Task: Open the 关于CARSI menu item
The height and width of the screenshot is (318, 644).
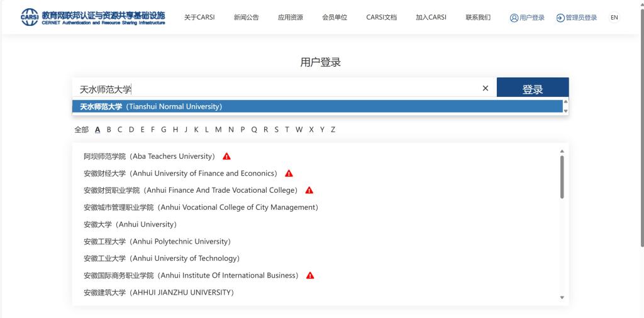Action: tap(199, 18)
